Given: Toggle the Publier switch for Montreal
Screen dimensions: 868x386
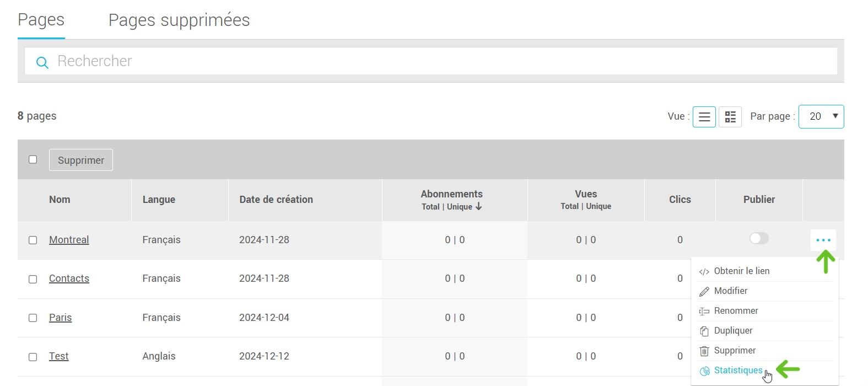Looking at the screenshot, I should point(759,238).
